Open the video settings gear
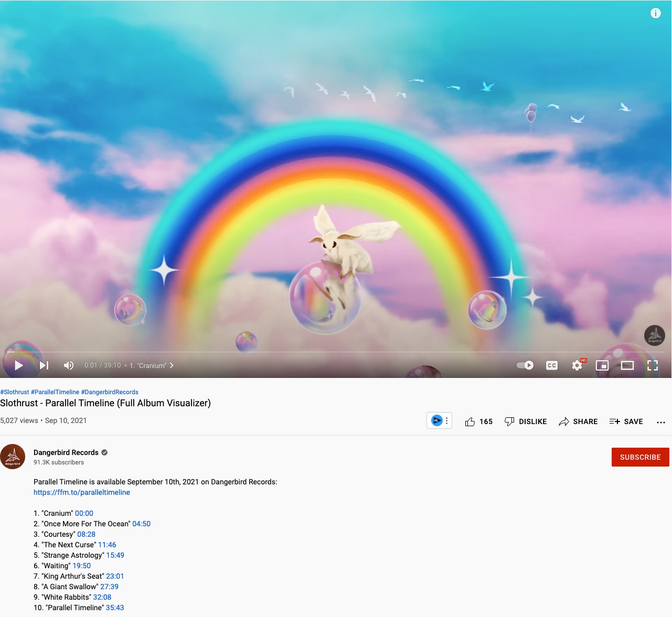The width and height of the screenshot is (672, 617). [577, 365]
